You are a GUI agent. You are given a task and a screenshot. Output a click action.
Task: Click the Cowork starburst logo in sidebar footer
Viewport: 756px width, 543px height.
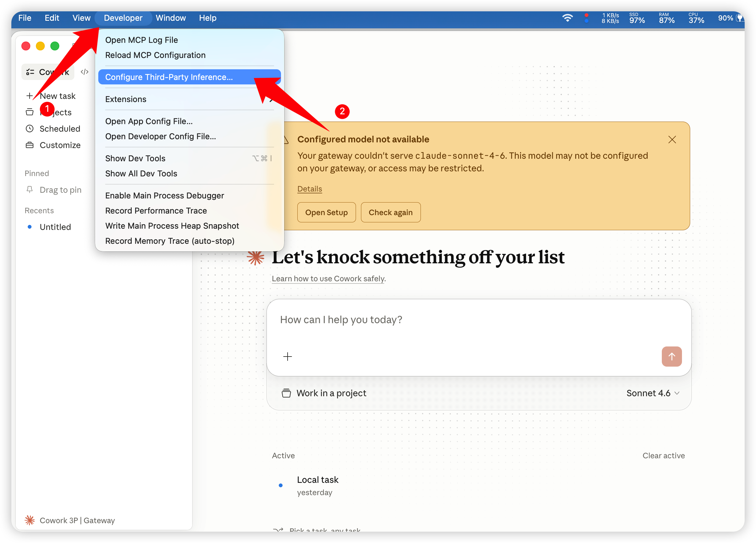(x=30, y=520)
